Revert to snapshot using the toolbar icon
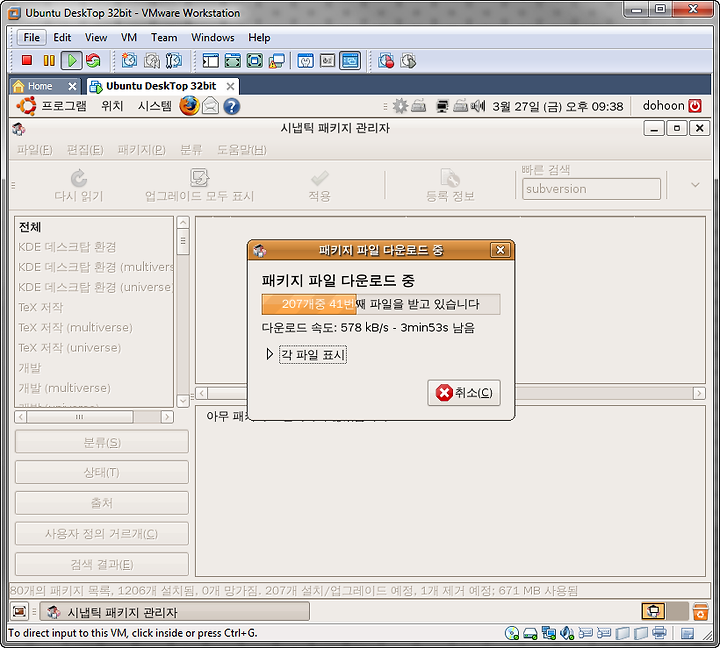The image size is (720, 648). point(152,61)
